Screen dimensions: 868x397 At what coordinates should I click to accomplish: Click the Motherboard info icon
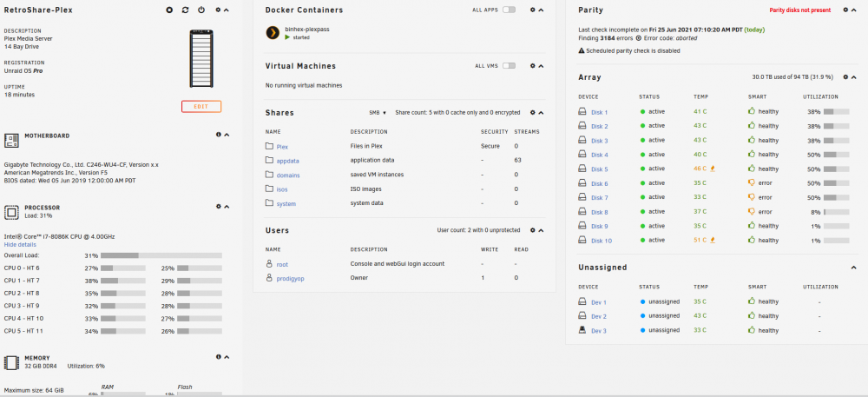219,135
